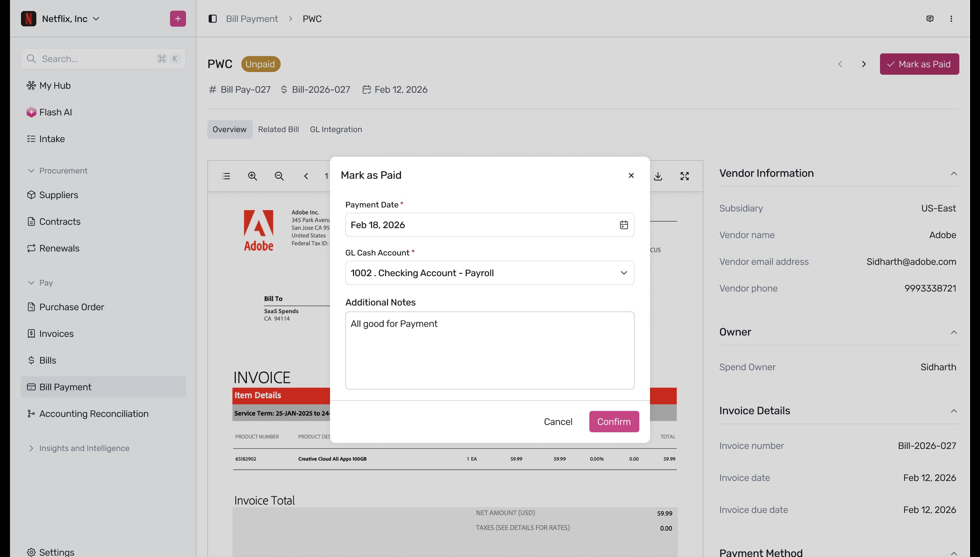Cancel the Mark as Paid dialog
Viewport: 980px width, 557px height.
[558, 422]
